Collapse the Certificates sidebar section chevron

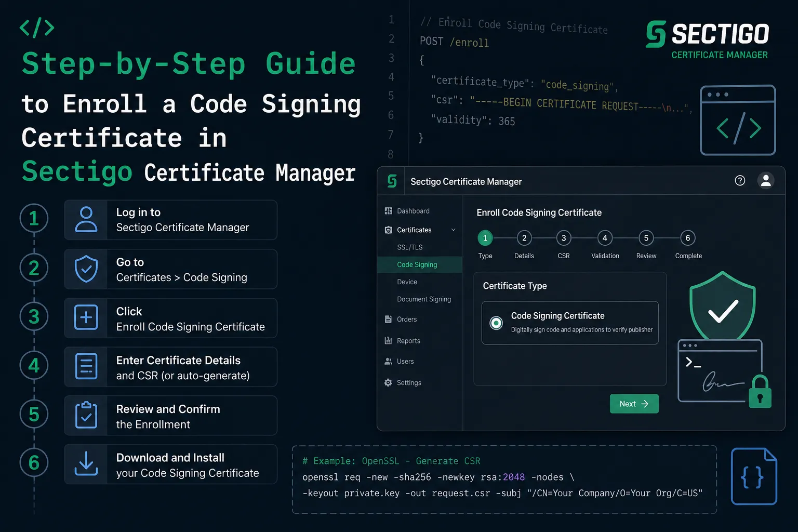click(453, 230)
